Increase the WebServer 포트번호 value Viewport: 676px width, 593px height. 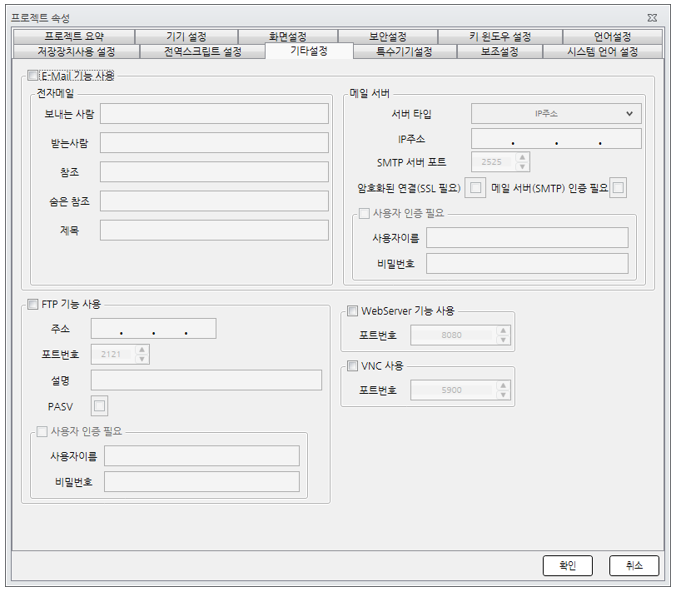(x=503, y=330)
